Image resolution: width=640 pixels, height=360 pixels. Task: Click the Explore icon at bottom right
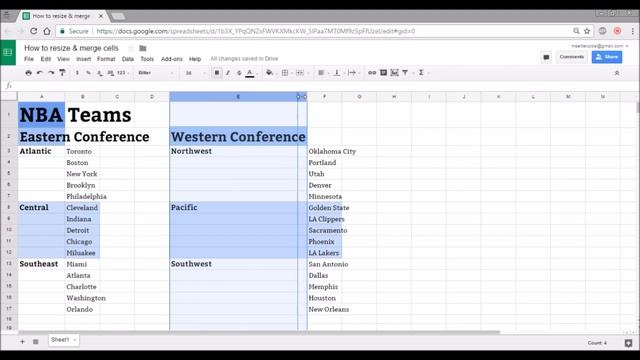pos(629,343)
